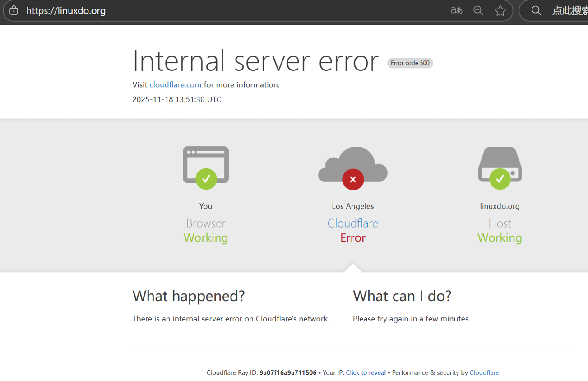Click the Cloudflare cloud error icon

(353, 167)
